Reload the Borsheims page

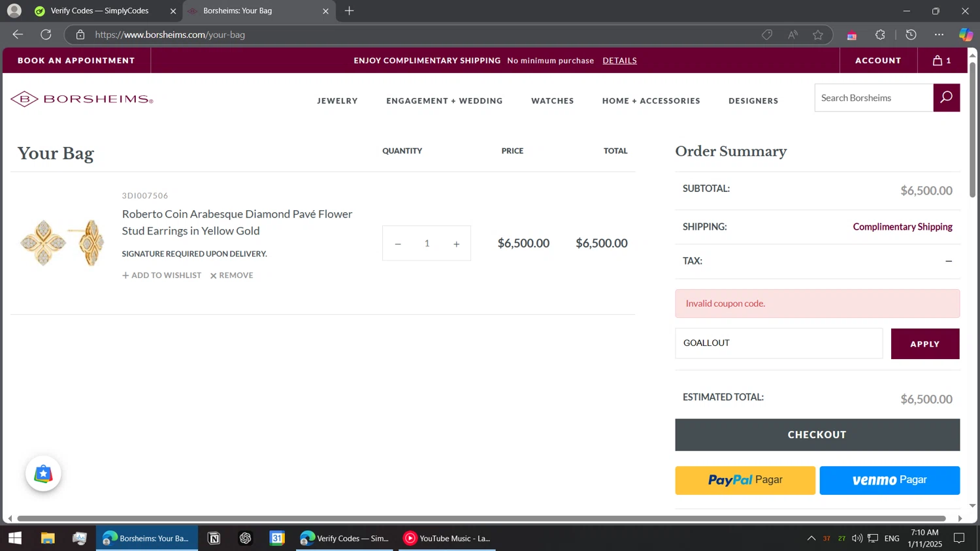coord(46,35)
